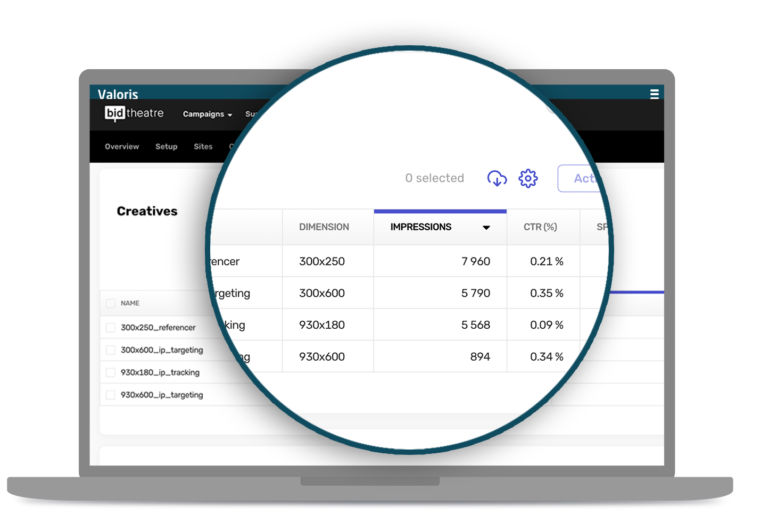This screenshot has width=761, height=532.
Task: Check the 300x250_referencer row checkbox
Action: click(111, 328)
